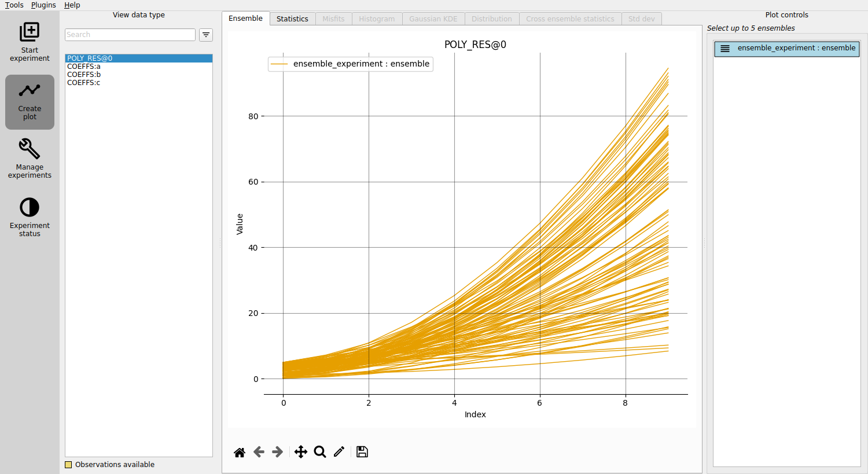
Task: Open the Help menu
Action: coord(72,5)
